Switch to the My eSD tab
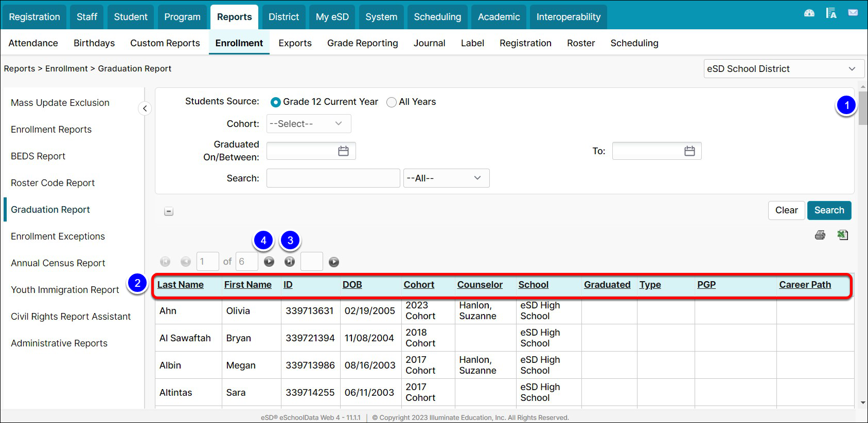This screenshot has width=868, height=423. point(332,17)
